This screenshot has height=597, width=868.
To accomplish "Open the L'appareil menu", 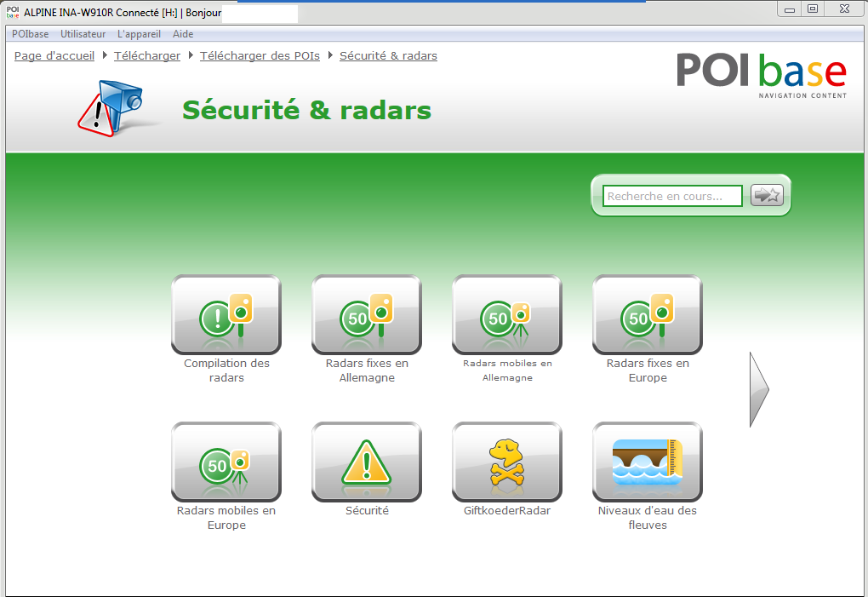I will 140,34.
